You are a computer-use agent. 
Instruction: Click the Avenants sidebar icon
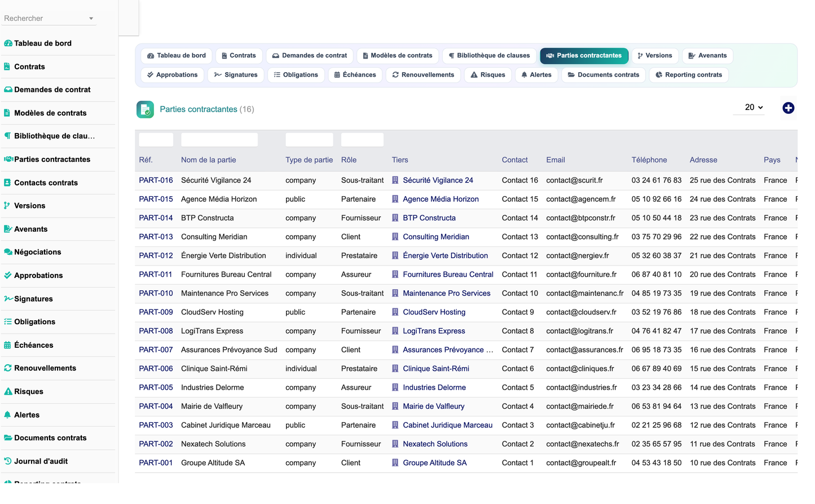[8, 229]
